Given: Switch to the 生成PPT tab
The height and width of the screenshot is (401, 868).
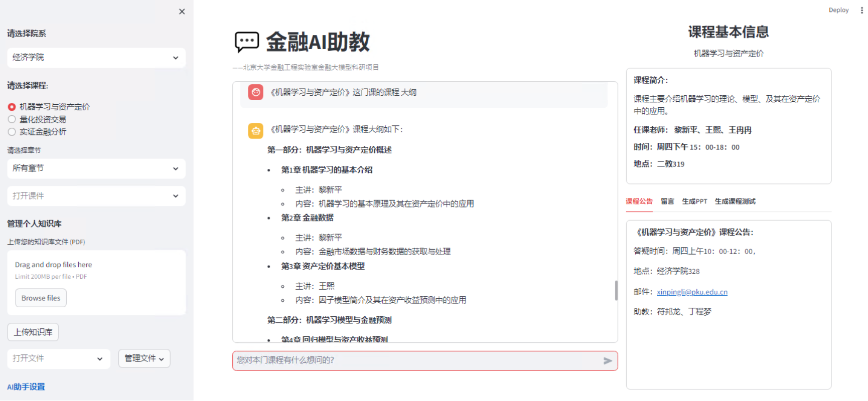Looking at the screenshot, I should pyautogui.click(x=694, y=202).
